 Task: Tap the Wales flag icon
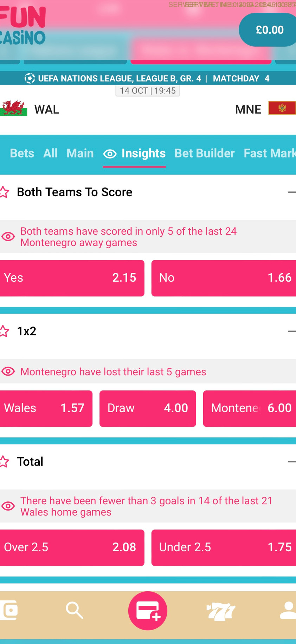click(x=13, y=109)
